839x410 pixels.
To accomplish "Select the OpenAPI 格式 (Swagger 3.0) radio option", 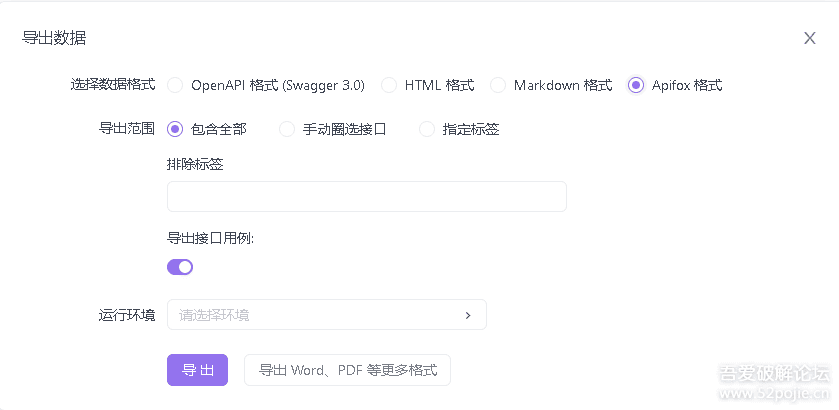I will tap(175, 85).
